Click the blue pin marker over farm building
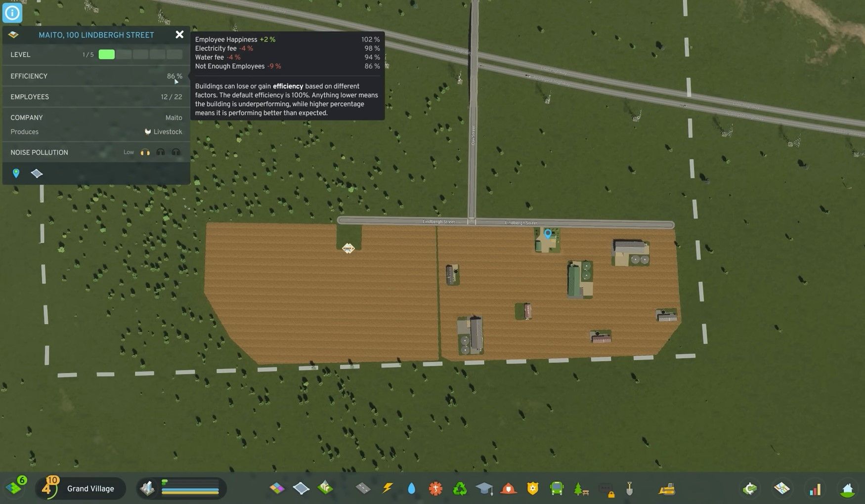 point(548,233)
